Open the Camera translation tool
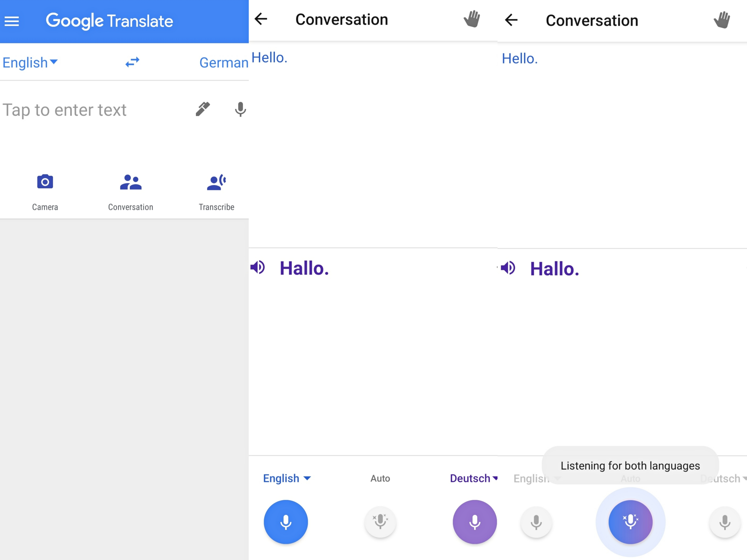Viewport: 747px width, 560px height. (x=45, y=191)
